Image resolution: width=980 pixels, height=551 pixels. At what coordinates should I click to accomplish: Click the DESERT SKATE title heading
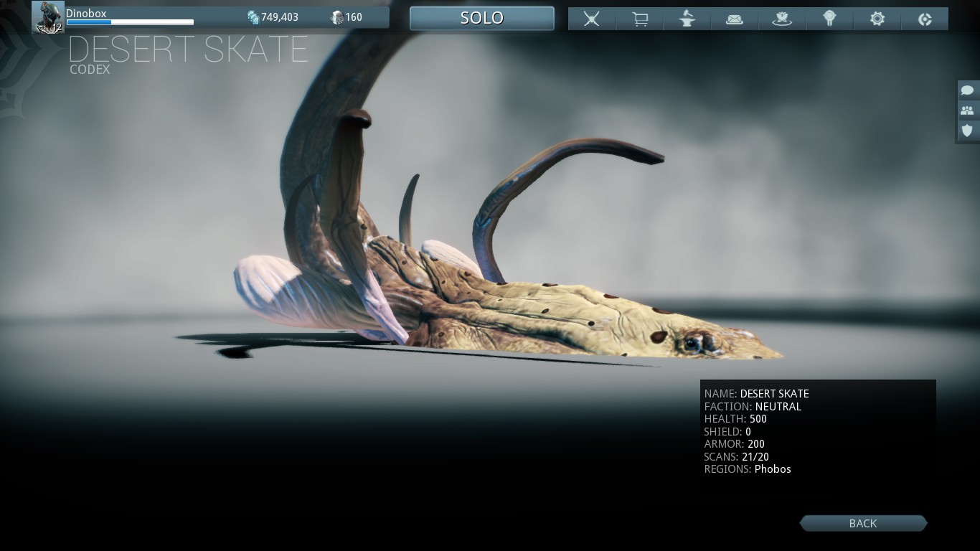[188, 49]
